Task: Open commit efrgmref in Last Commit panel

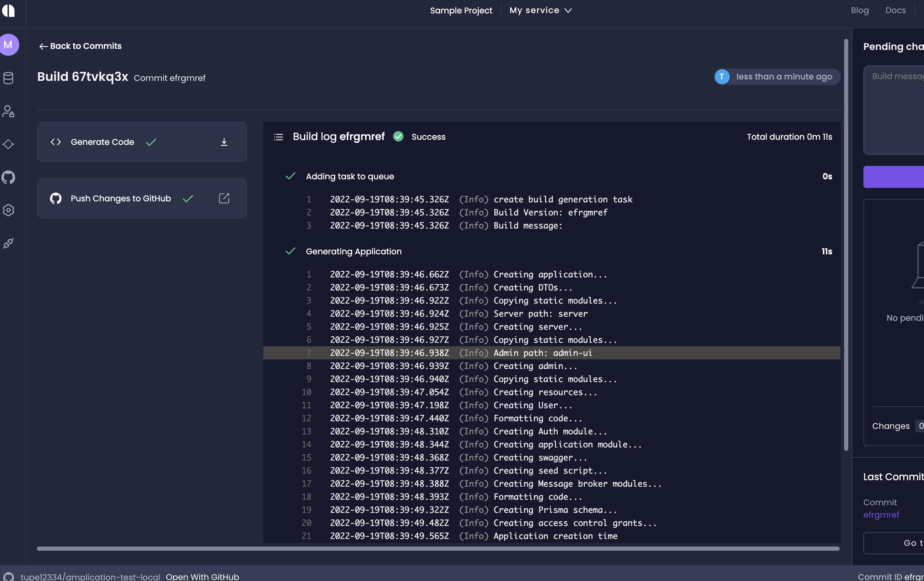Action: (x=881, y=515)
